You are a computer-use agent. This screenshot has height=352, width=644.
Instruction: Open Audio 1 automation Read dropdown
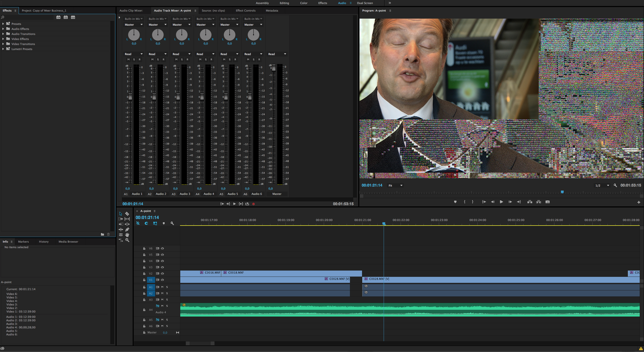pyautogui.click(x=134, y=54)
